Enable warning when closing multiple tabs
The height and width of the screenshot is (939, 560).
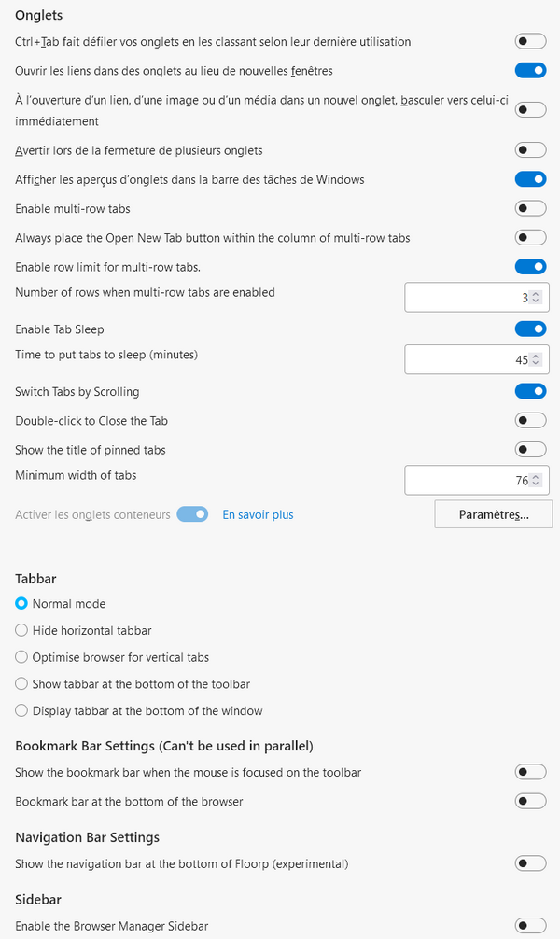(530, 150)
